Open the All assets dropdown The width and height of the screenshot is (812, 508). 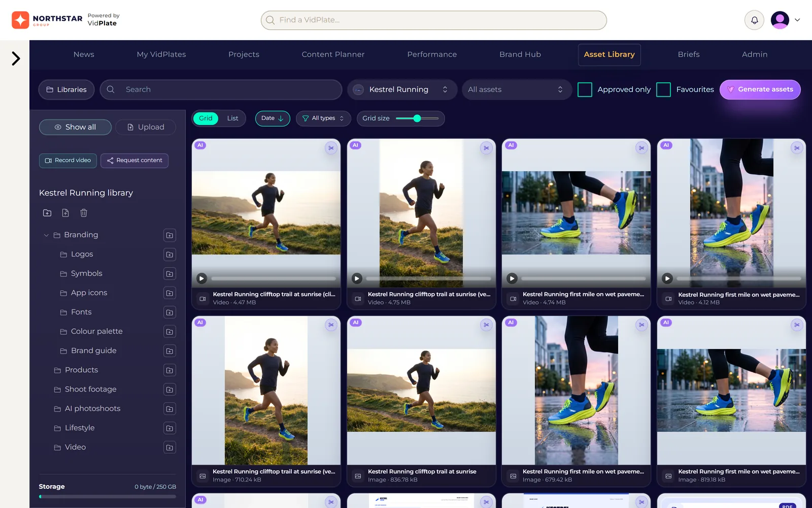coord(517,89)
